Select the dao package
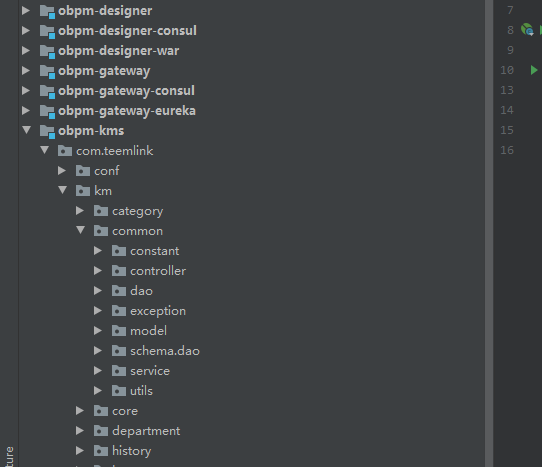This screenshot has height=467, width=542. click(141, 291)
